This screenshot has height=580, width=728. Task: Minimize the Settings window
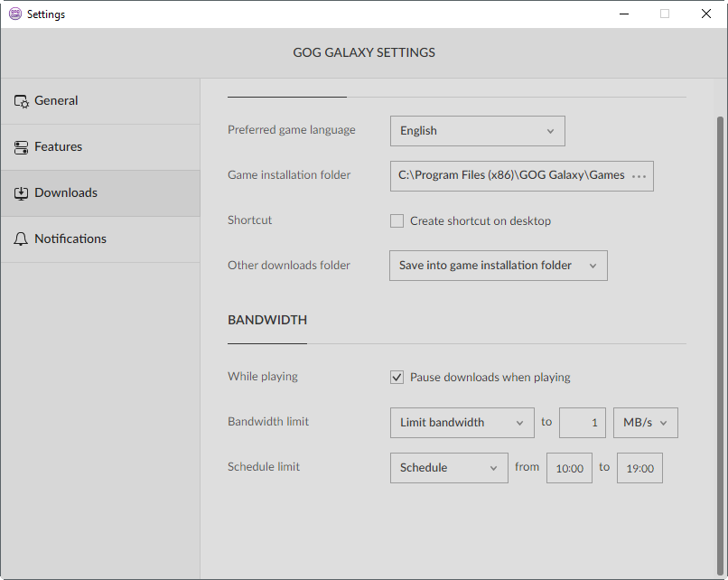coord(624,14)
